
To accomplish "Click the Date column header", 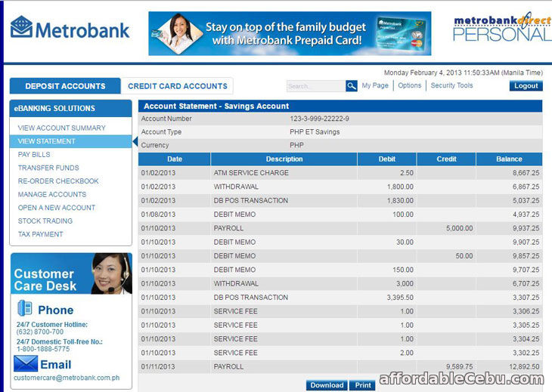I will coord(175,159).
